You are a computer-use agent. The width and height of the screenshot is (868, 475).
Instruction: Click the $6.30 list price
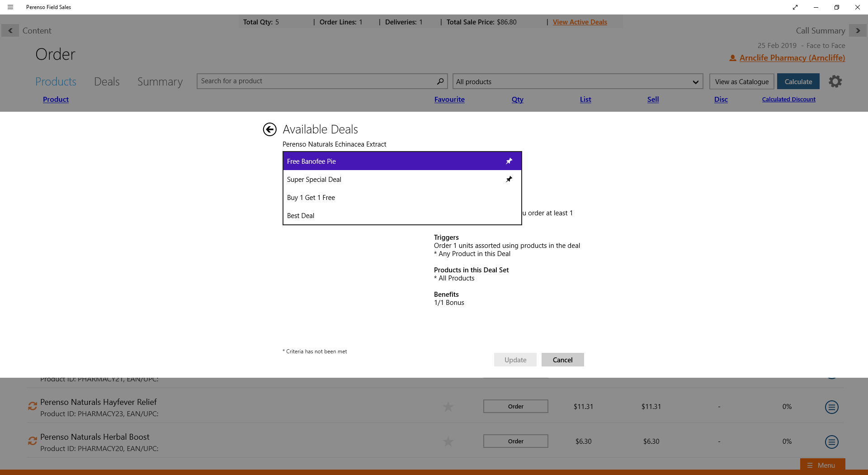[583, 441]
